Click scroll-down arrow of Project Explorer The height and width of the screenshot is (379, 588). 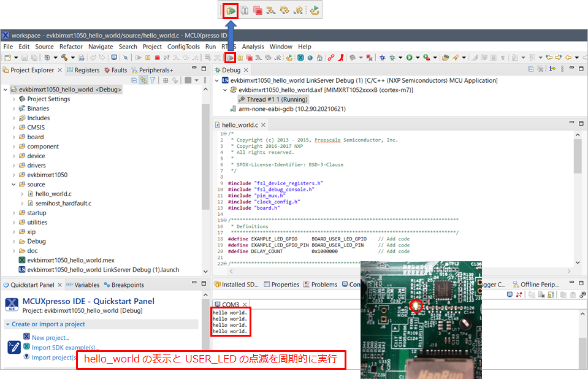(205, 271)
